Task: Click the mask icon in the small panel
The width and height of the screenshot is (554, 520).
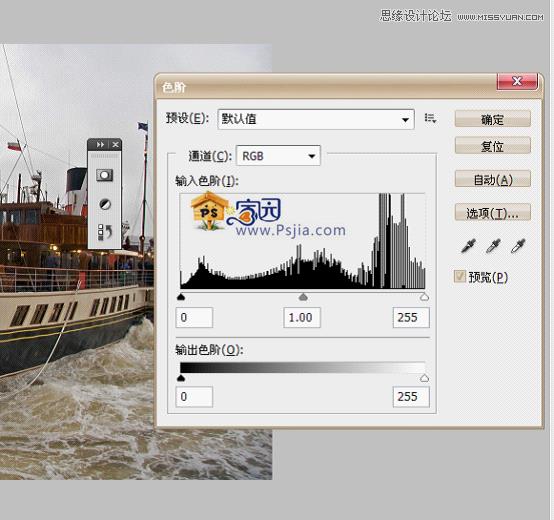Action: point(105,175)
